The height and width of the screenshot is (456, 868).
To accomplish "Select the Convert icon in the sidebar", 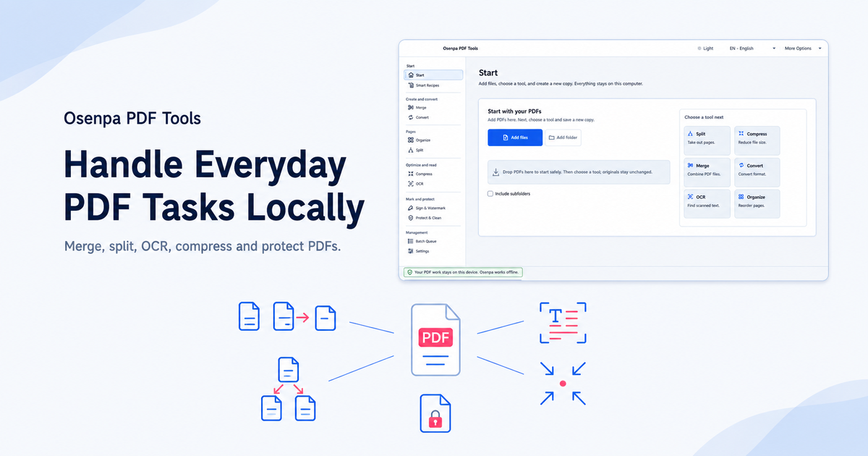I will pyautogui.click(x=411, y=117).
